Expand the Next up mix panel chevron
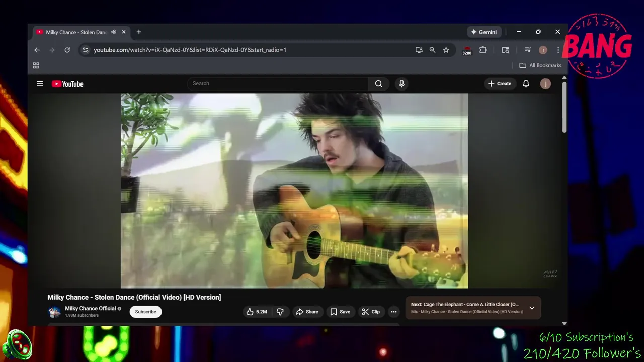644x362 pixels. (532, 308)
